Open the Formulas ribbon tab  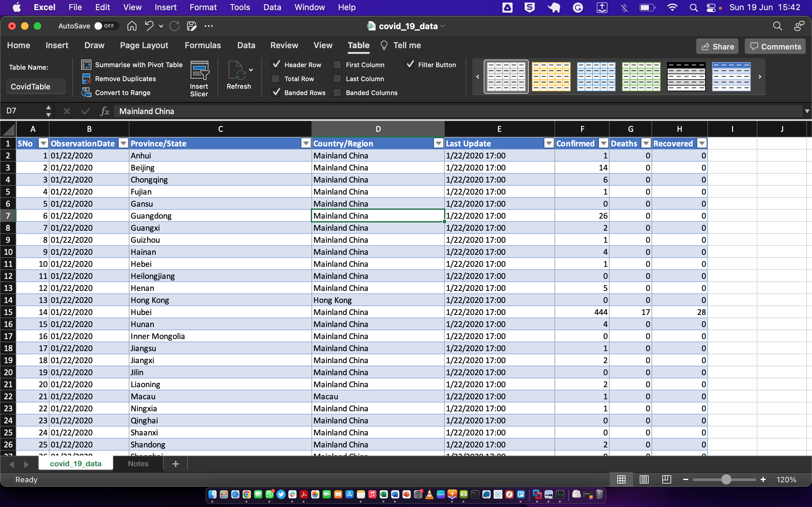(202, 45)
